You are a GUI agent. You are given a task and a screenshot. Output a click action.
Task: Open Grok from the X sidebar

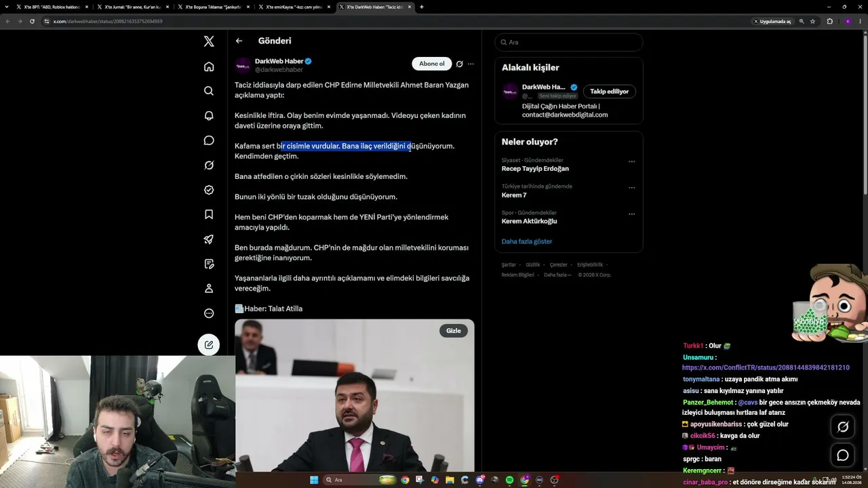(209, 165)
